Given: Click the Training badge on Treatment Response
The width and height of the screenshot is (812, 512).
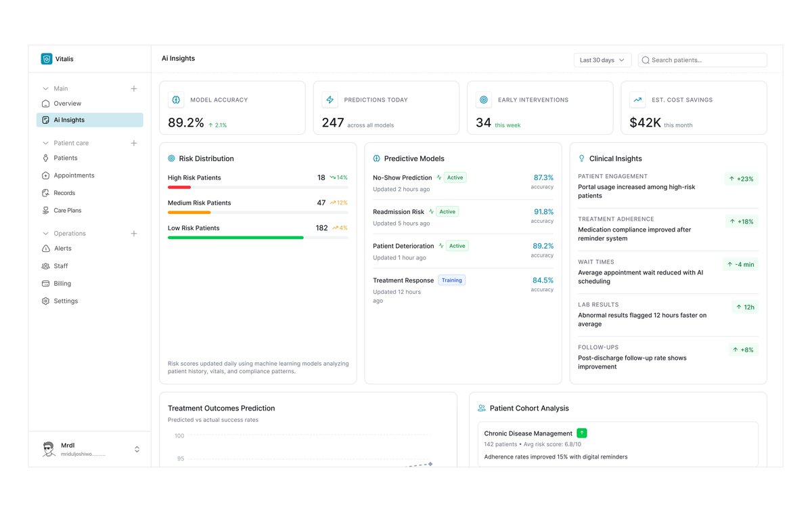Looking at the screenshot, I should click(452, 280).
